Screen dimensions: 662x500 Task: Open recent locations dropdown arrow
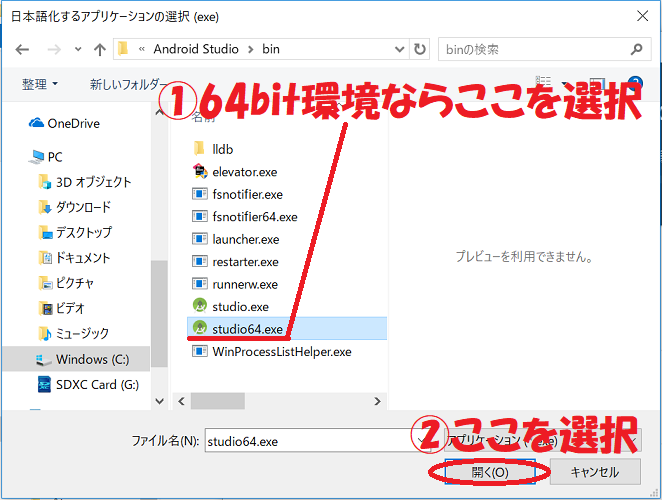point(78,49)
